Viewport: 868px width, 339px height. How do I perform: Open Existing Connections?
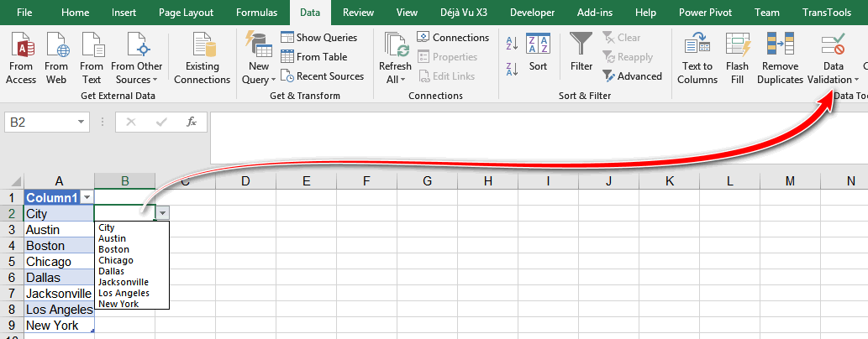pos(202,59)
